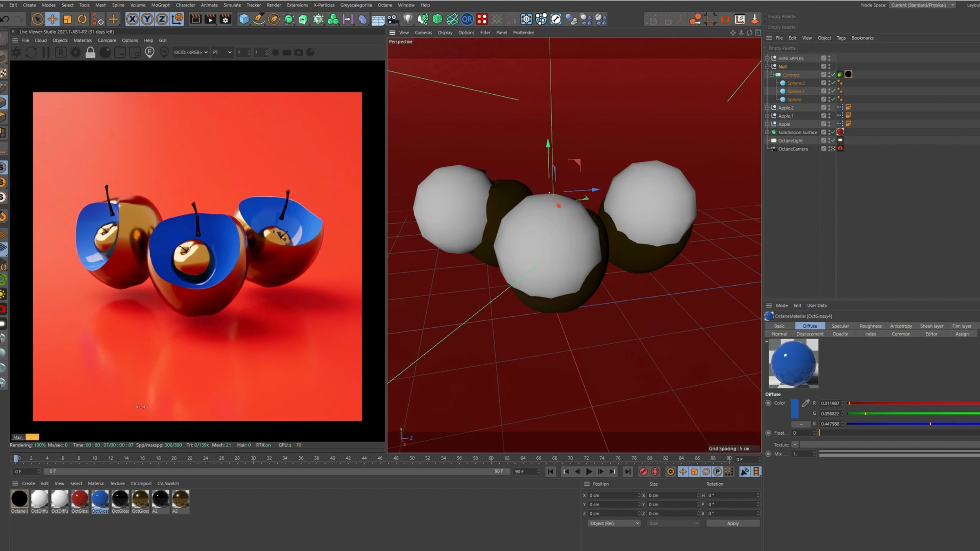This screenshot has width=980, height=551.
Task: Select the Rotate tool in top toolbar
Action: point(82,19)
